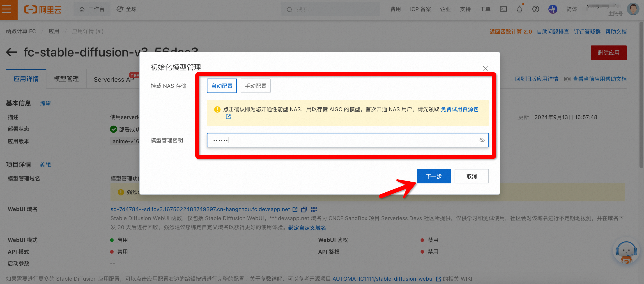Toggle password visibility eye icon
Viewport: 644px width, 284px height.
482,140
